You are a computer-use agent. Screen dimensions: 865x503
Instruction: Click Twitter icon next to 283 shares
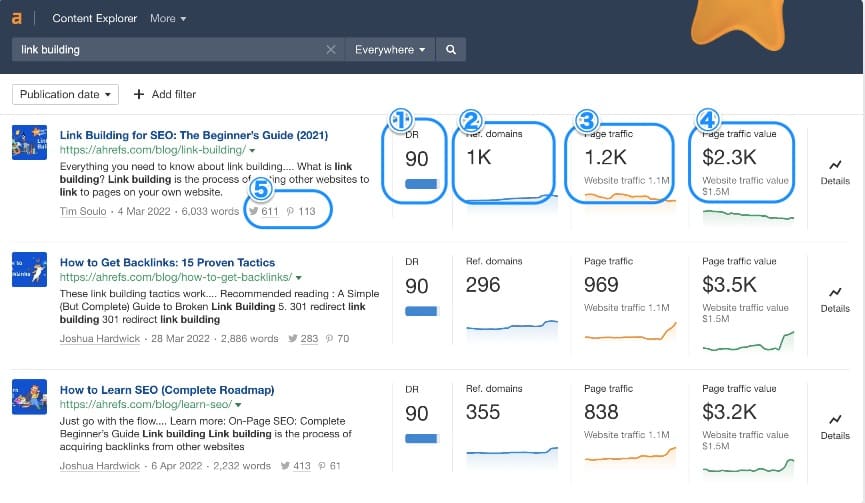coord(293,338)
